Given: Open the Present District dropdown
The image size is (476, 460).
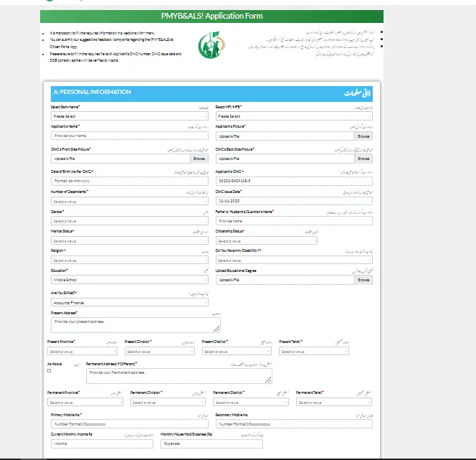Looking at the screenshot, I should [237, 352].
